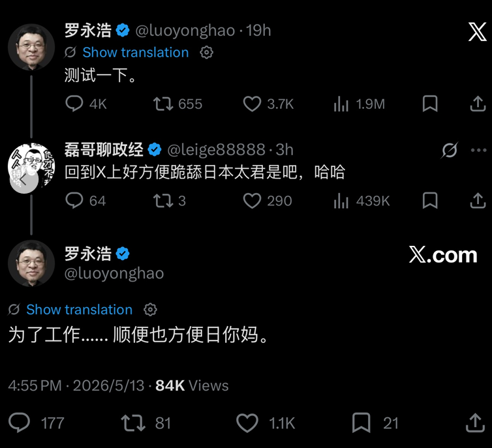Open translation settings gear in top post

[206, 52]
